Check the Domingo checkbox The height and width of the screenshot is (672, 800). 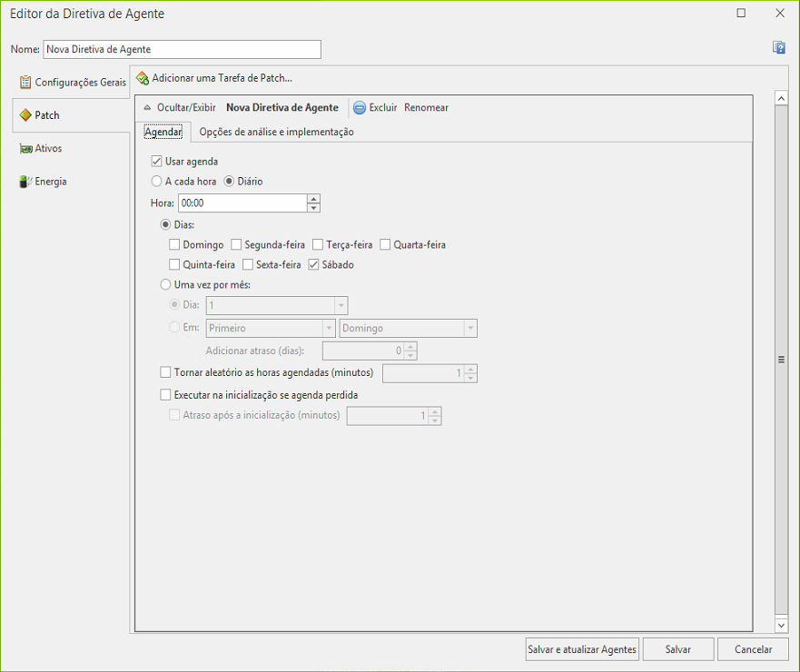174,245
